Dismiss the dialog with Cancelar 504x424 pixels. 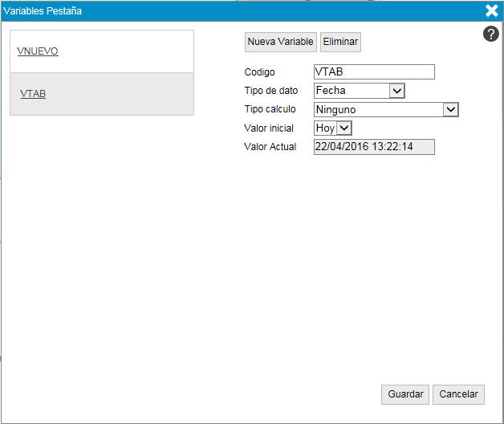[x=459, y=394]
